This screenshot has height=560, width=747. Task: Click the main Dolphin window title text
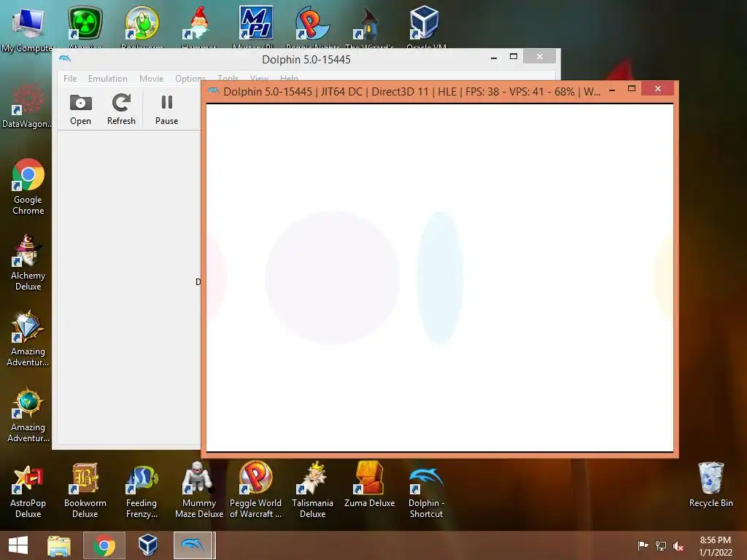pos(306,60)
